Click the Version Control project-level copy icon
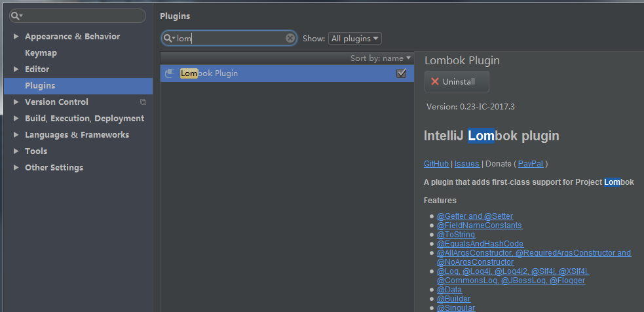 [143, 102]
